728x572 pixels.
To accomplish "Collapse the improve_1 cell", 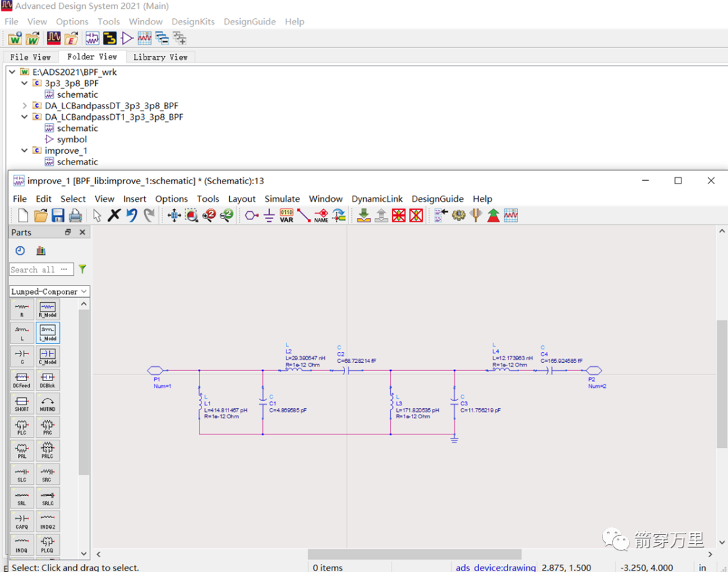I will click(25, 150).
